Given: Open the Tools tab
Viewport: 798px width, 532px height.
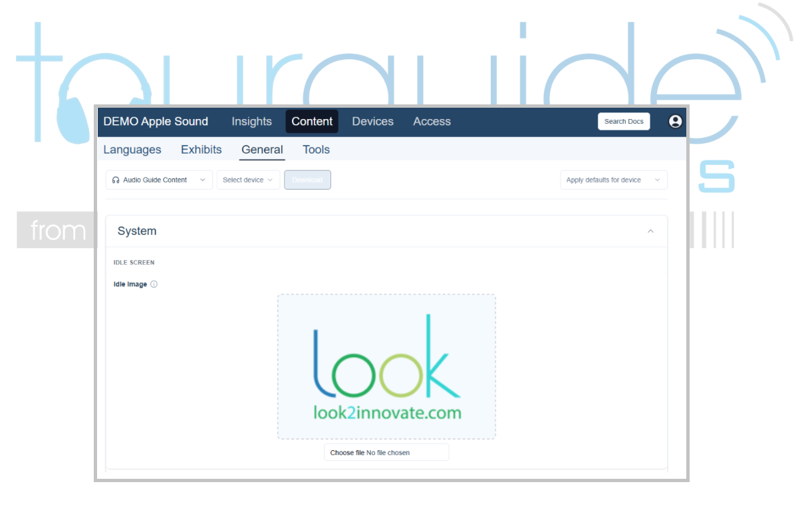Looking at the screenshot, I should (x=316, y=150).
